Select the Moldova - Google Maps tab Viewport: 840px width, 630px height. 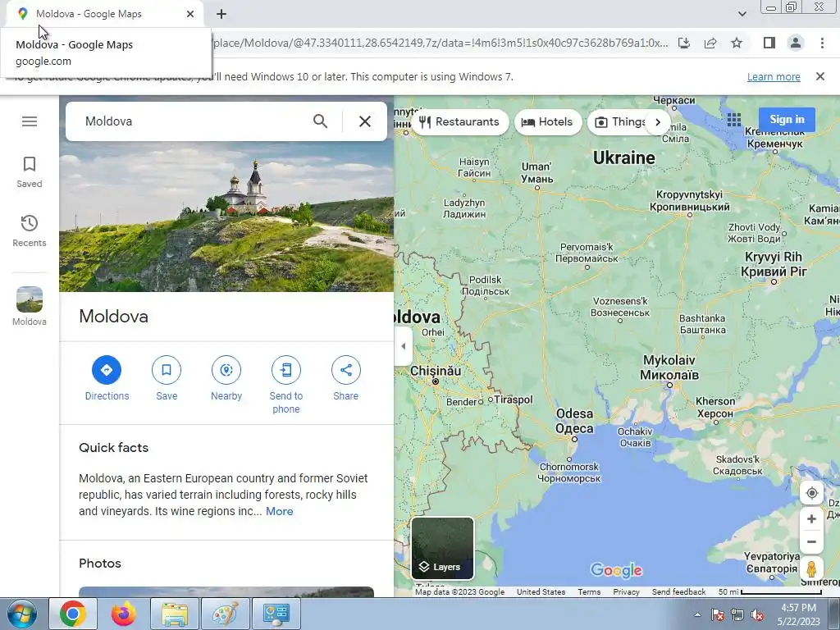point(106,14)
